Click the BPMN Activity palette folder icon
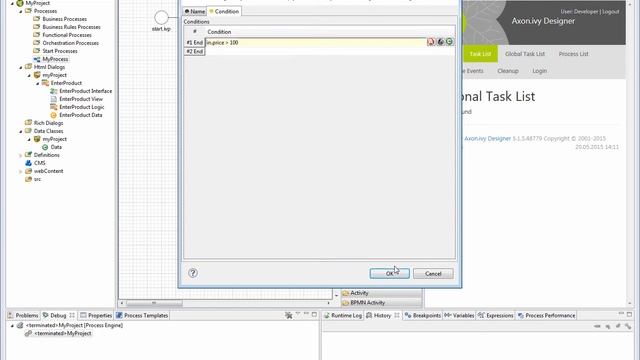This screenshot has height=360, width=640. (346, 303)
